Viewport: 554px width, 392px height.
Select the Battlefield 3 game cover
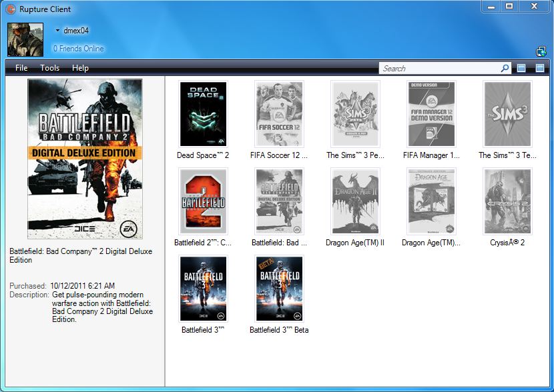pyautogui.click(x=203, y=288)
